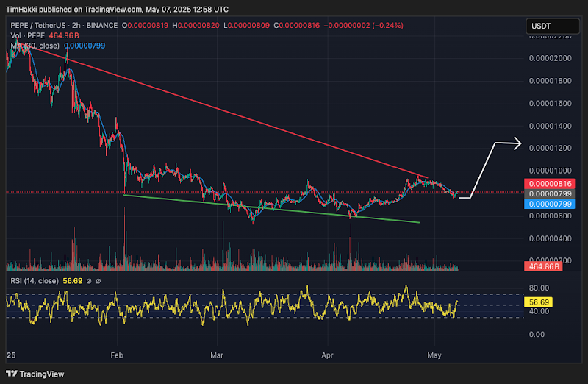This screenshot has height=384, width=588.
Task: Click the Vol · PEPE indicator legend
Action: (x=27, y=35)
